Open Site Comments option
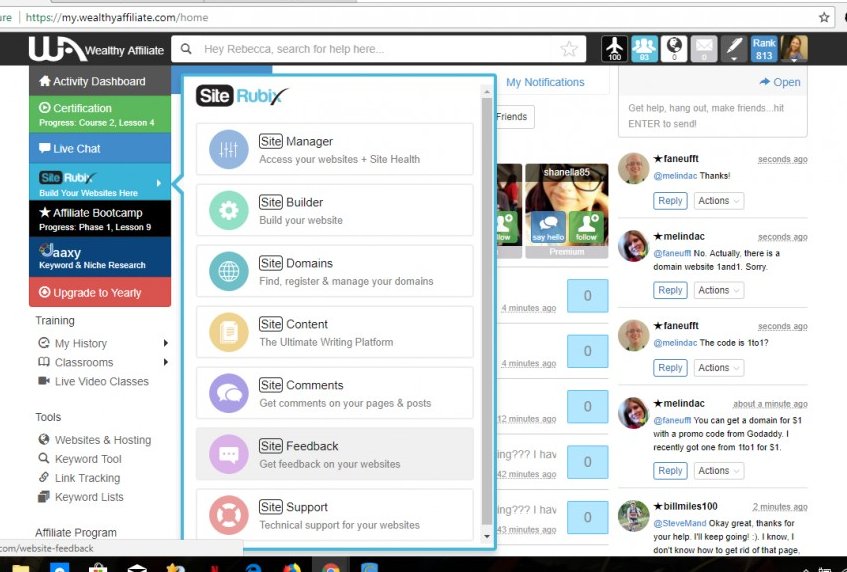Screen dimensions: 847x572 (335, 394)
